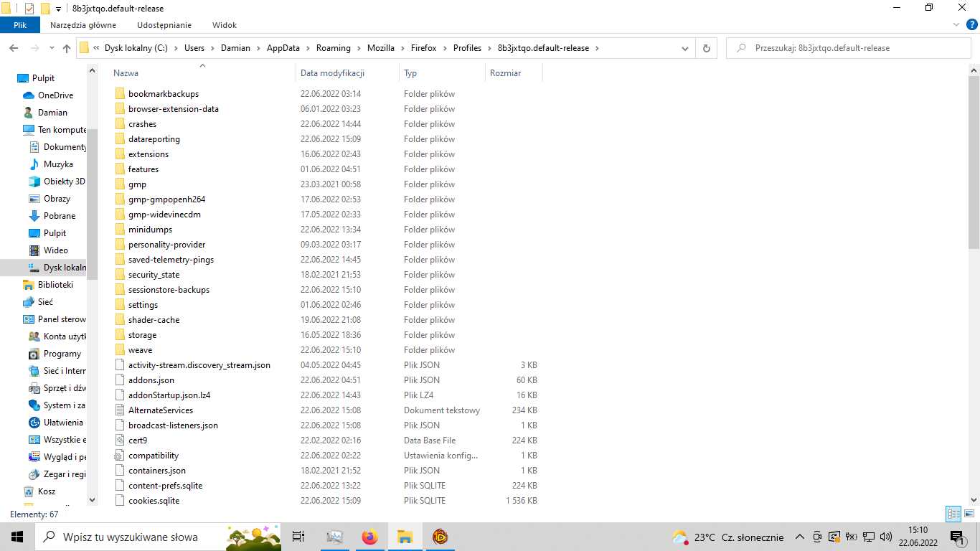Select the addonStartup.json.lz4 file

(x=169, y=395)
